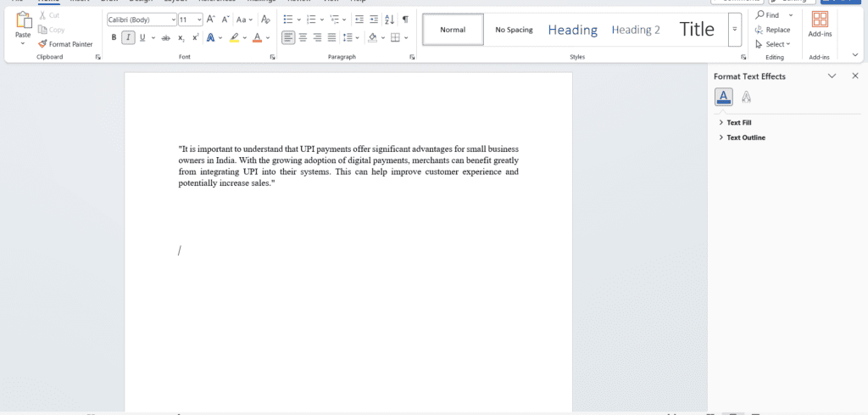
Task: Apply the Title style
Action: point(697,30)
